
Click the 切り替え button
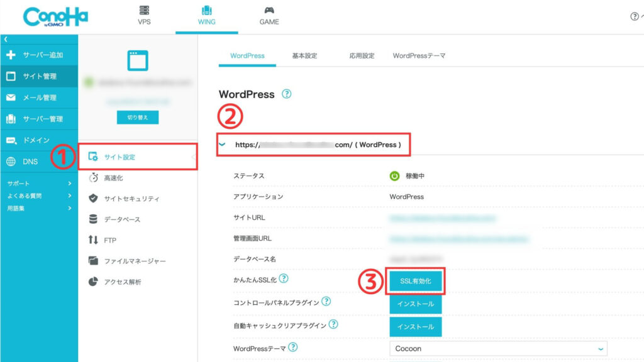point(138,118)
